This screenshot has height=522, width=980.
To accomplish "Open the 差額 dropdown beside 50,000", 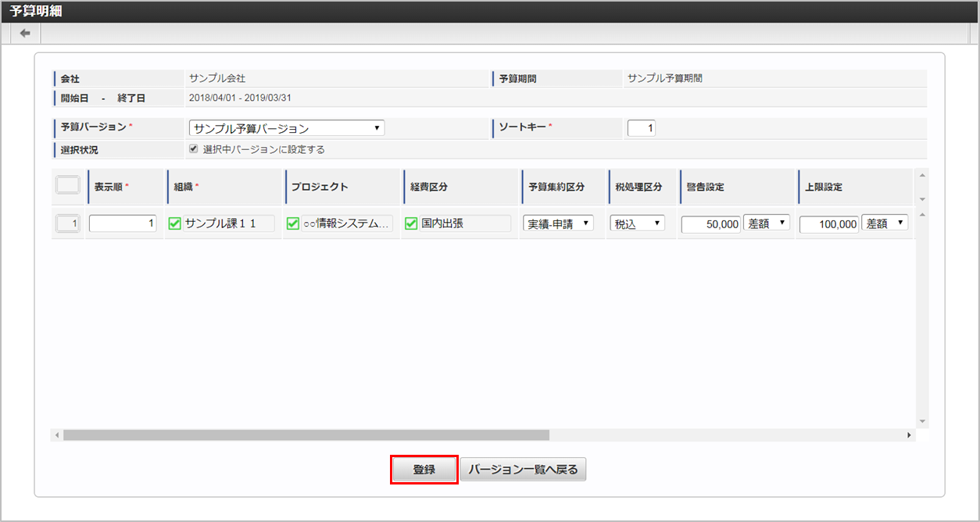I will 767,223.
